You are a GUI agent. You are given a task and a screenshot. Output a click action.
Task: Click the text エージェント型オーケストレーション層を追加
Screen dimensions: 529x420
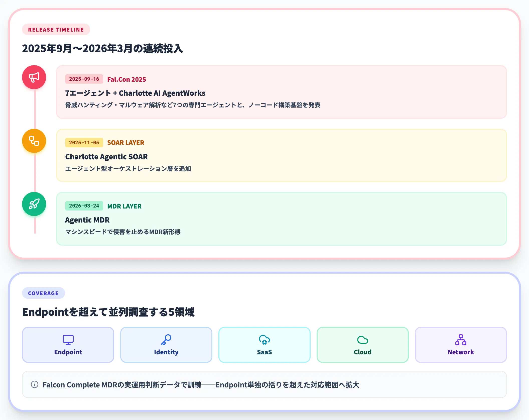pyautogui.click(x=128, y=169)
